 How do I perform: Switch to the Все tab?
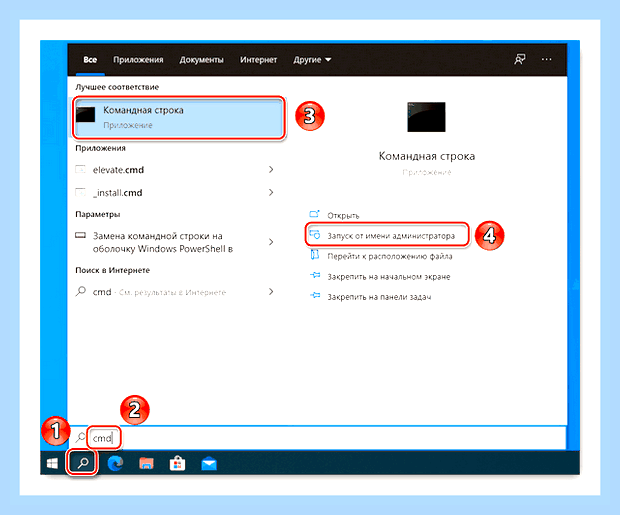[x=90, y=60]
